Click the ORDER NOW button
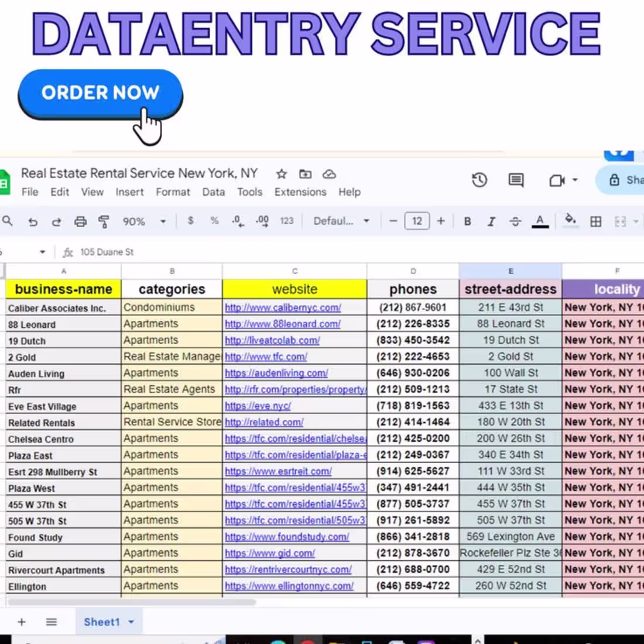The height and width of the screenshot is (644, 644). [x=101, y=94]
